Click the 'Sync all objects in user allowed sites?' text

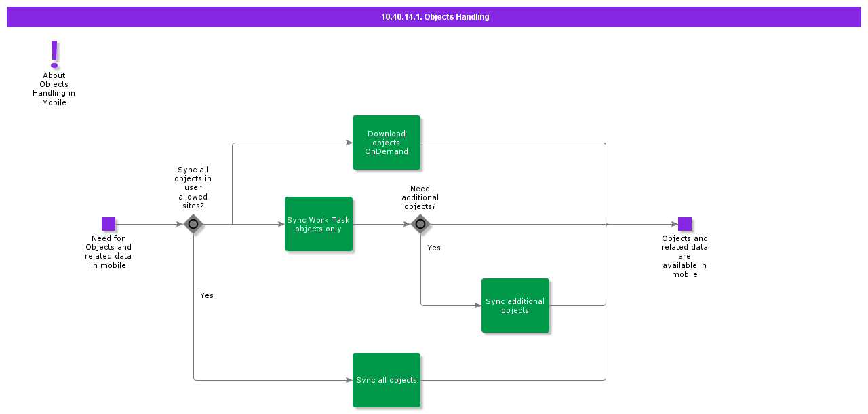click(x=193, y=187)
